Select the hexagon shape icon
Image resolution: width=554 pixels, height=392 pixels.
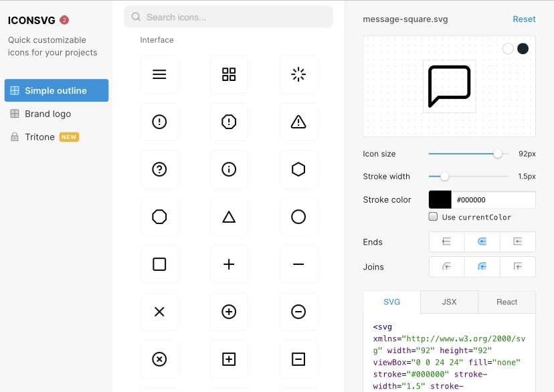click(298, 169)
